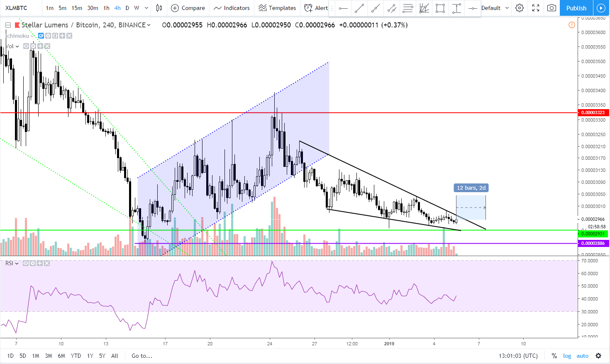Remove the RSI indicator pane

tap(47, 263)
